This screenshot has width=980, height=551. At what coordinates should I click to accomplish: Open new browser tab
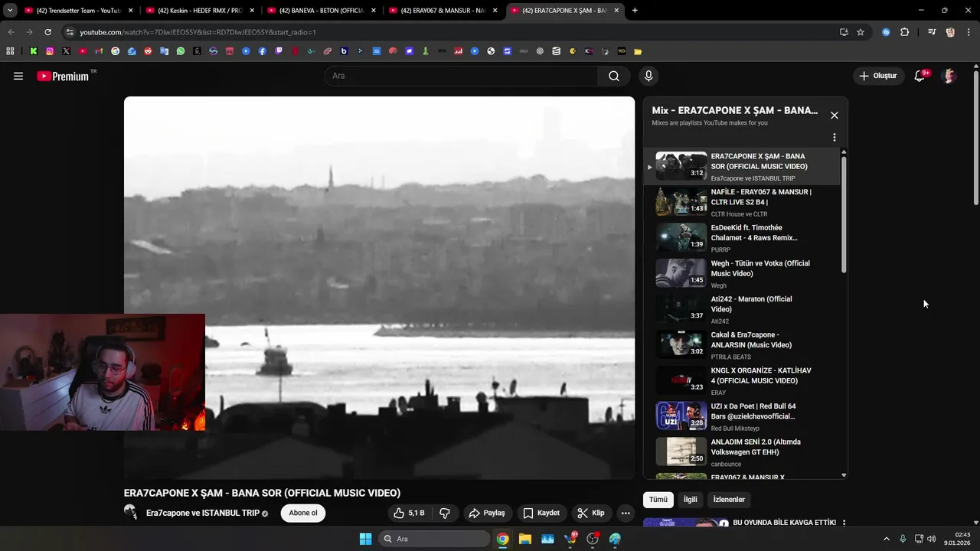pyautogui.click(x=635, y=11)
